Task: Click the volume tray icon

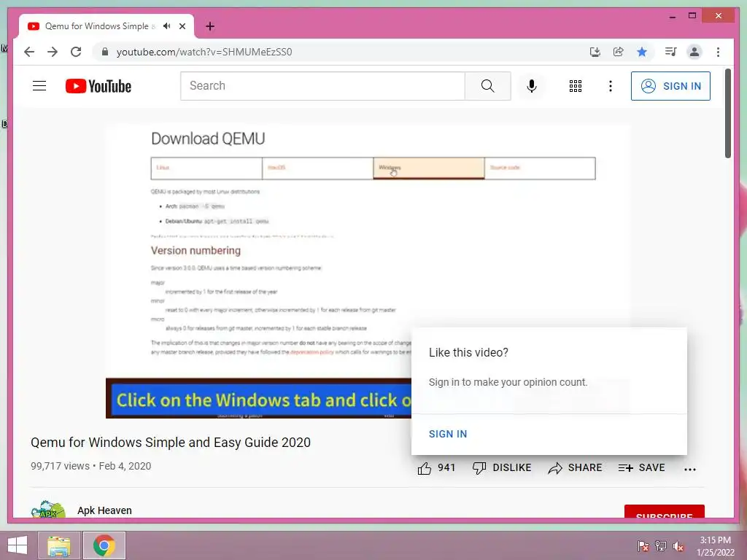Action: click(x=678, y=546)
